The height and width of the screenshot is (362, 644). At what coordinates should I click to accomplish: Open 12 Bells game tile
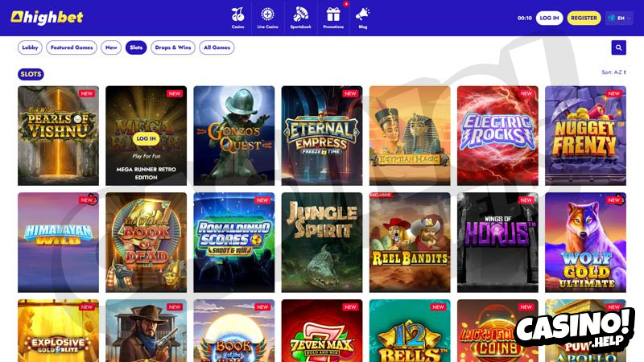[410, 331]
